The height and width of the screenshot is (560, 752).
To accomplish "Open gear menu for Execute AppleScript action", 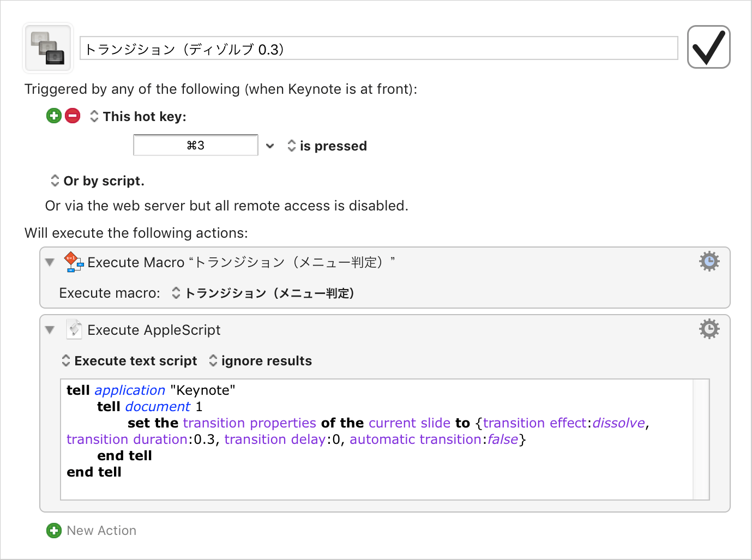I will click(x=709, y=329).
